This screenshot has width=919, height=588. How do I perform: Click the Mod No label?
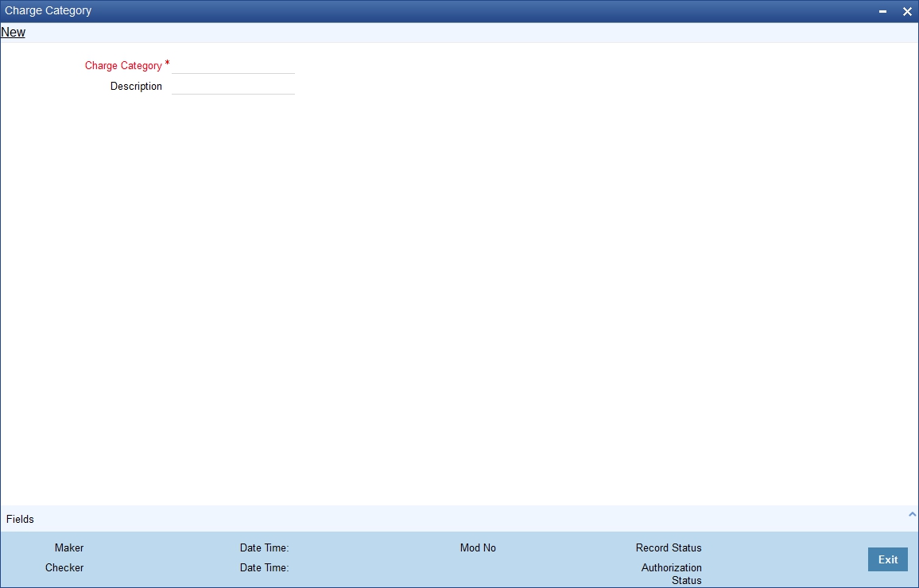point(478,547)
